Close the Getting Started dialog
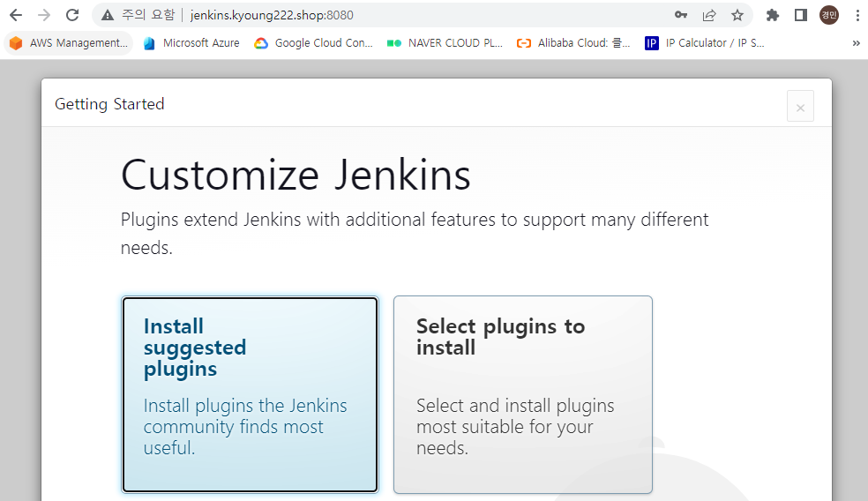The width and height of the screenshot is (868, 501). click(800, 107)
